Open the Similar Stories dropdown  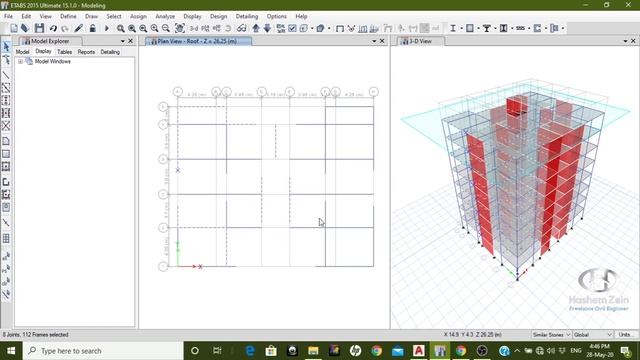click(551, 335)
